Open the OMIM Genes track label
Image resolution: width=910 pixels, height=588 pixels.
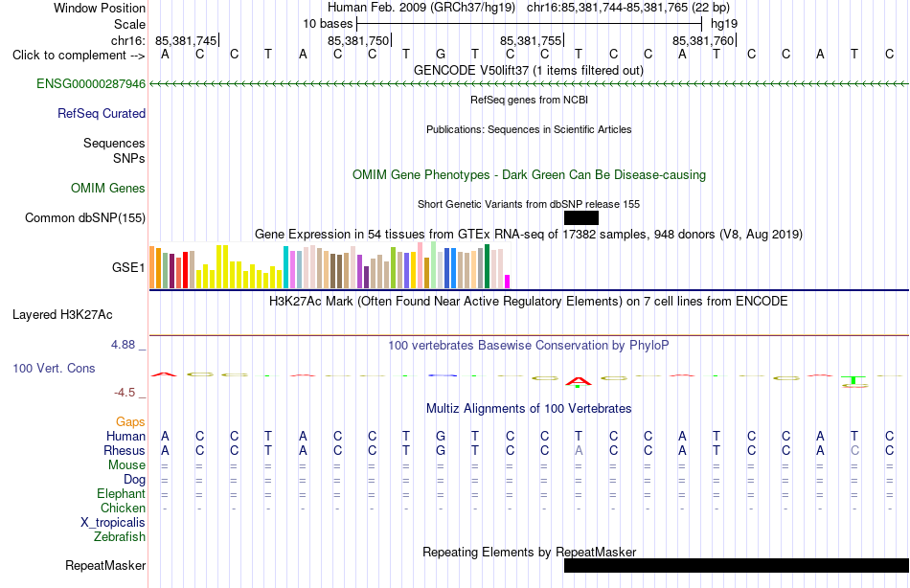coord(108,188)
